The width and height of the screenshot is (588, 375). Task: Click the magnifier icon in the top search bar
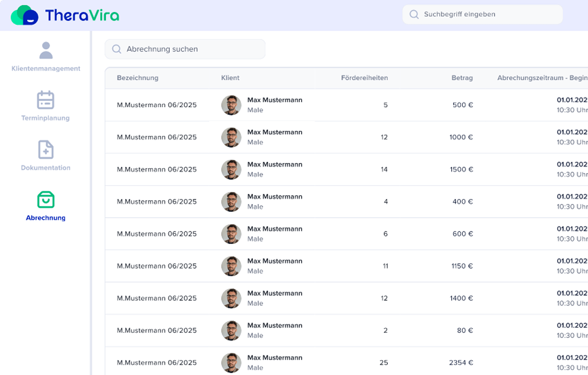coord(414,14)
